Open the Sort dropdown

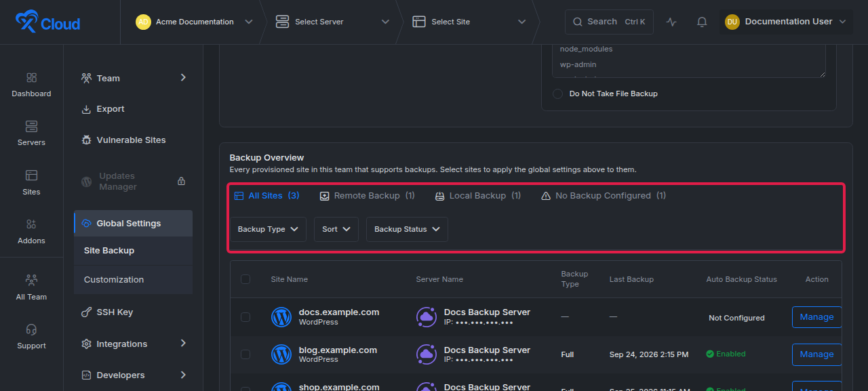336,229
